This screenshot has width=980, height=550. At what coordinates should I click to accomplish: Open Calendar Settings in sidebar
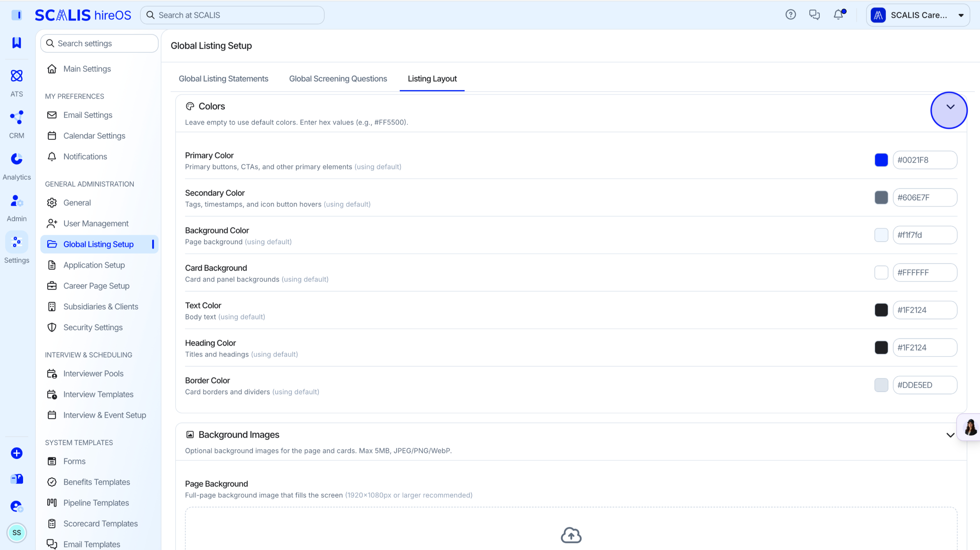click(99, 136)
